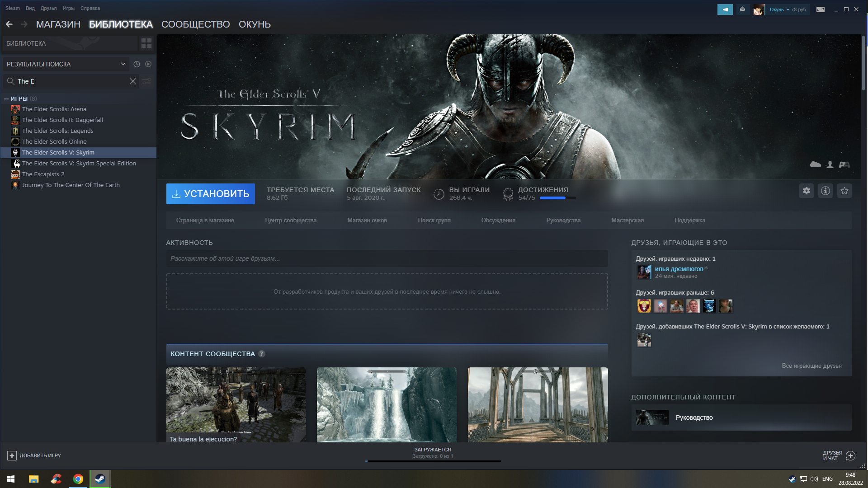Toggle Big Picture mode icon

coord(821,9)
